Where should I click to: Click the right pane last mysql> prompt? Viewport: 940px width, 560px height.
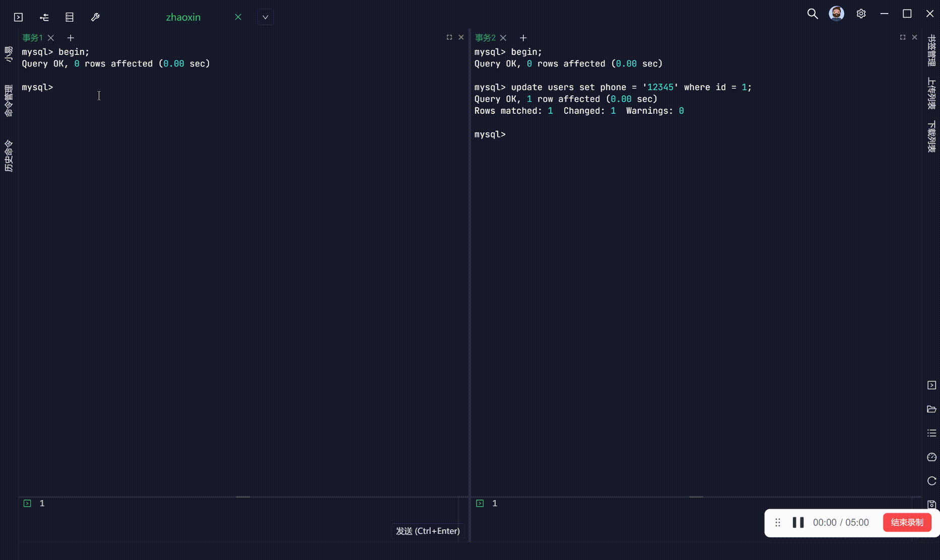tap(490, 134)
